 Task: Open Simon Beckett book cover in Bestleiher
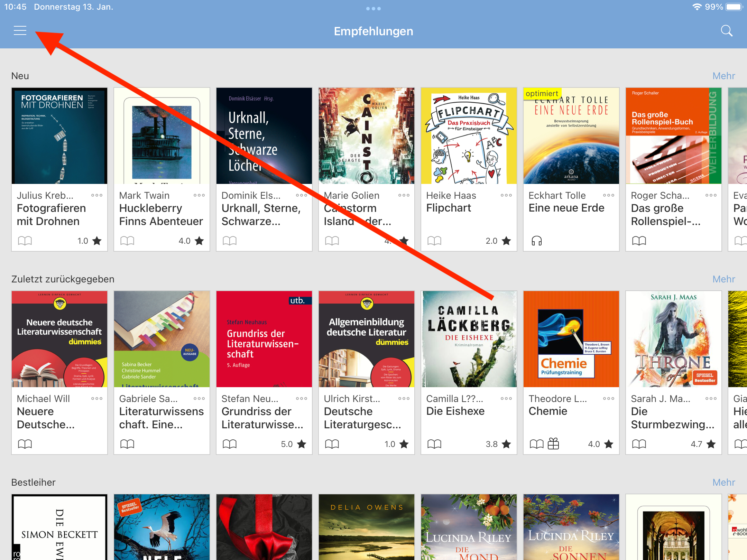point(59,527)
